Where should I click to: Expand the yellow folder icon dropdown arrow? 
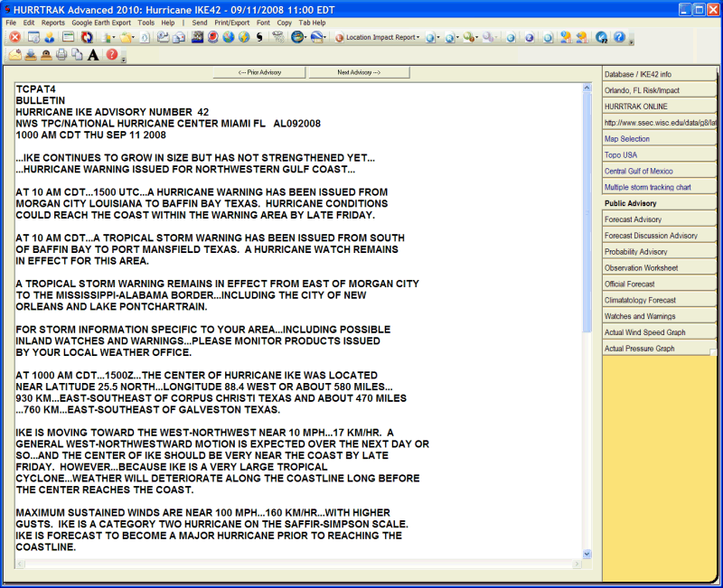tap(133, 38)
